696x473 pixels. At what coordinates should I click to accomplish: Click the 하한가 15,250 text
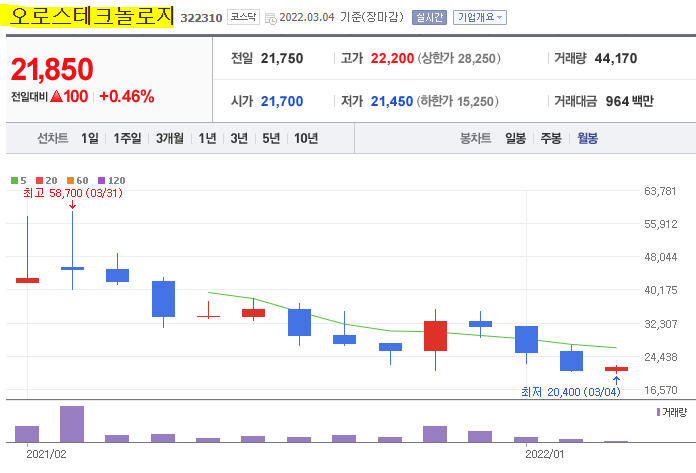pyautogui.click(x=457, y=102)
